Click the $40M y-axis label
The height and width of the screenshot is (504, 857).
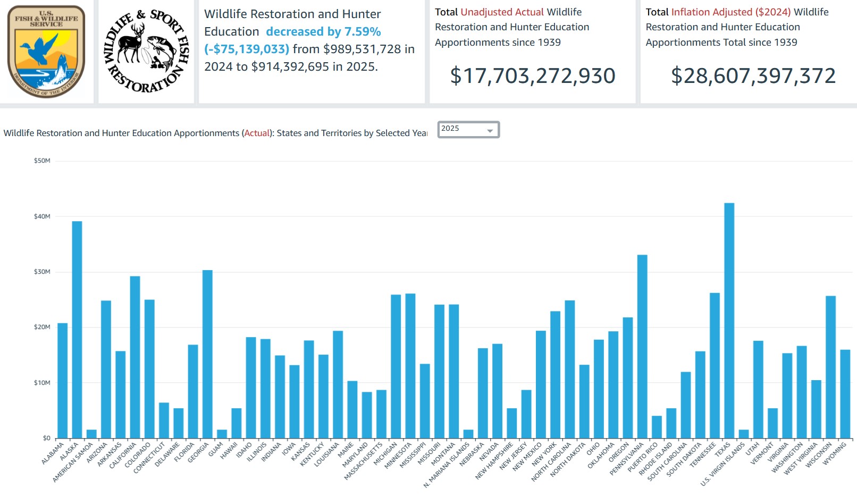coord(42,216)
